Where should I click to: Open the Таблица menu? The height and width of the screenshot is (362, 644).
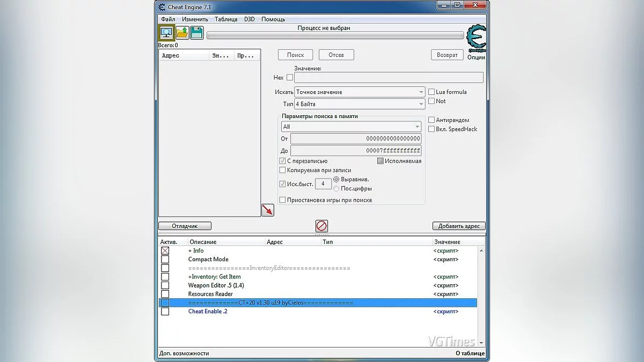click(x=226, y=19)
